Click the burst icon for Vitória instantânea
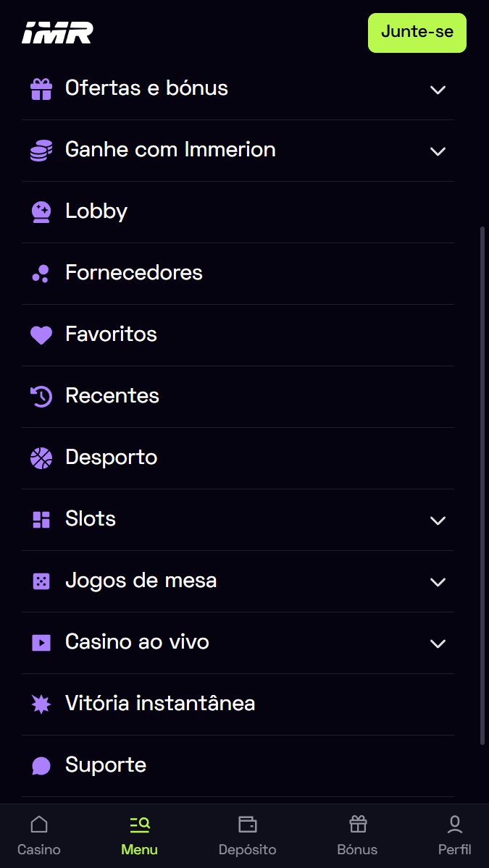 (41, 704)
